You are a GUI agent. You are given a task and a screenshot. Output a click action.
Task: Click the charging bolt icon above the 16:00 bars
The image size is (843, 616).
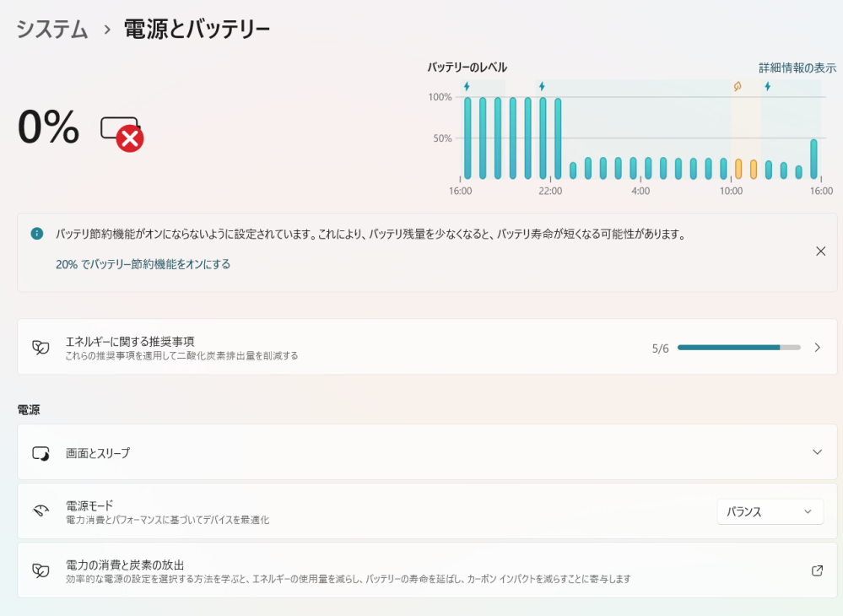coord(467,84)
